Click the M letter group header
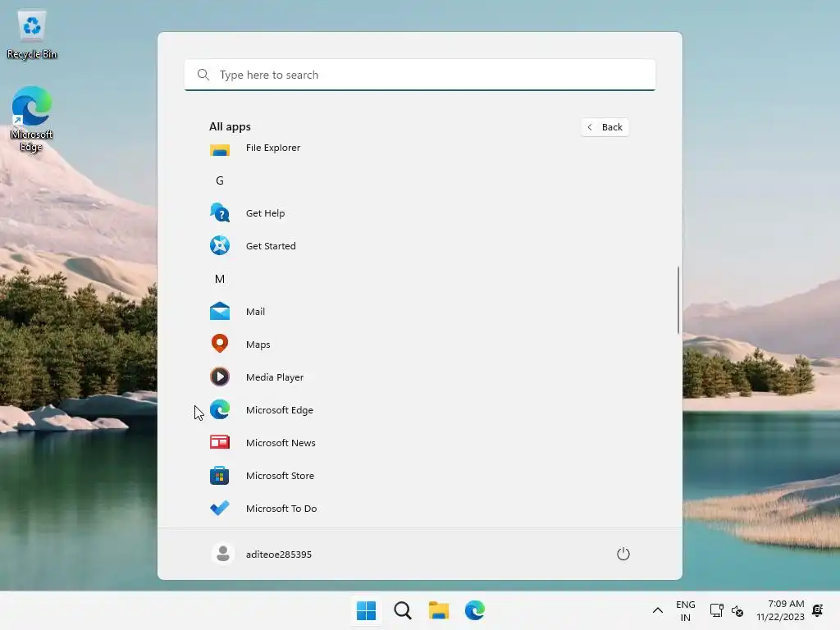Image resolution: width=840 pixels, height=630 pixels. (x=220, y=279)
